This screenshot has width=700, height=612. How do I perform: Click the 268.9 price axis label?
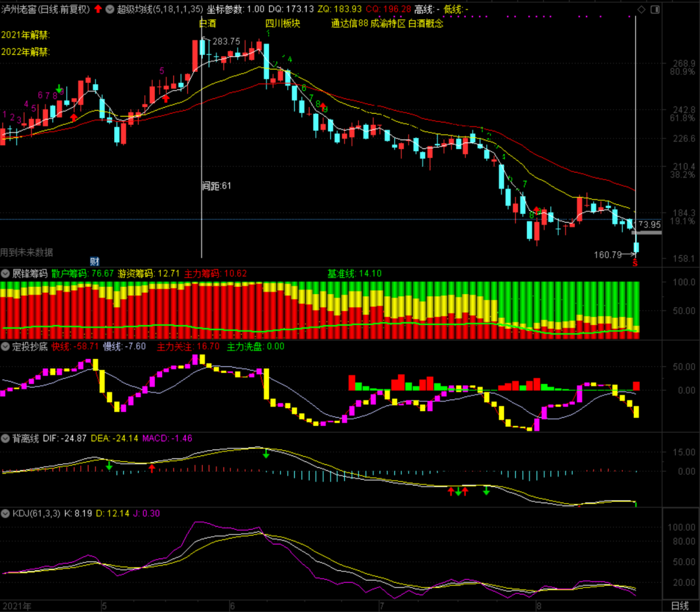684,63
